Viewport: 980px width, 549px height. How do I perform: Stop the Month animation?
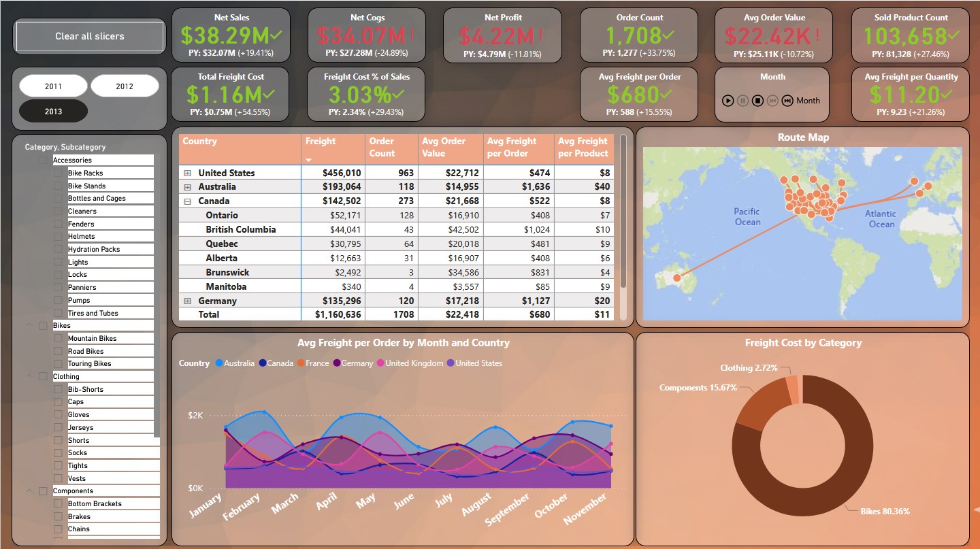click(x=756, y=101)
